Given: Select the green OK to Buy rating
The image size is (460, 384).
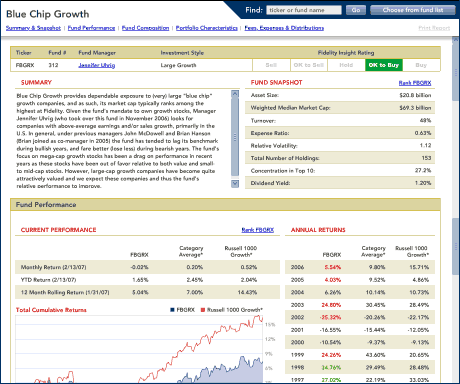Looking at the screenshot, I should click(384, 65).
